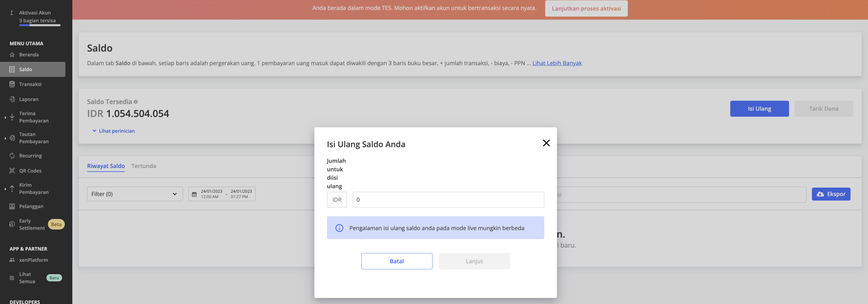Open the Lihat Lebih Banyak link
868x304 pixels.
pyautogui.click(x=557, y=63)
